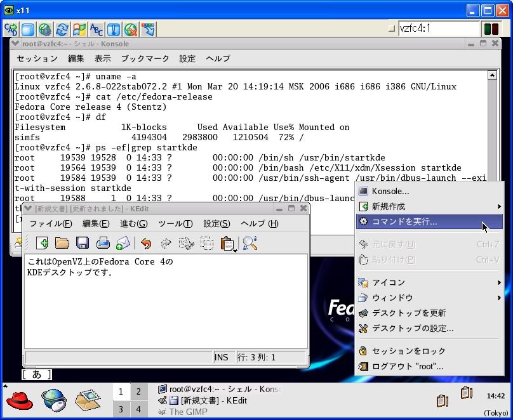Viewport: 513px width, 420px height.
Task: Show VNC connection status info icon
Action: click(114, 29)
